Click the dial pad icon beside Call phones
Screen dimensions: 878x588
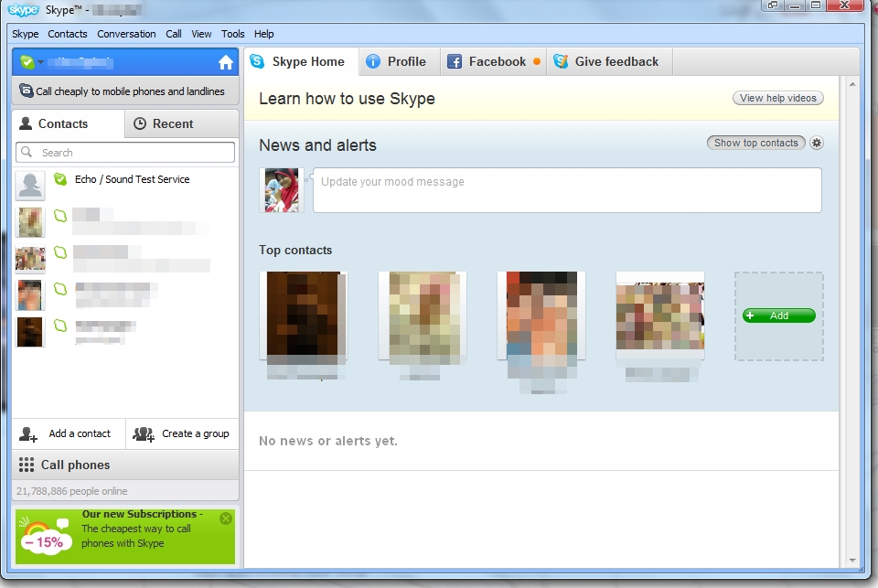pyautogui.click(x=27, y=465)
